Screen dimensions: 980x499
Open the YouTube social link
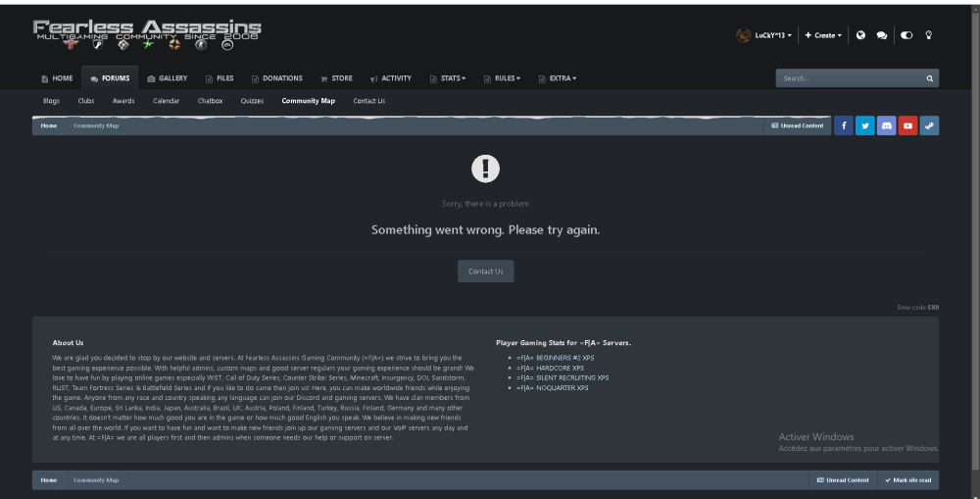tap(907, 125)
